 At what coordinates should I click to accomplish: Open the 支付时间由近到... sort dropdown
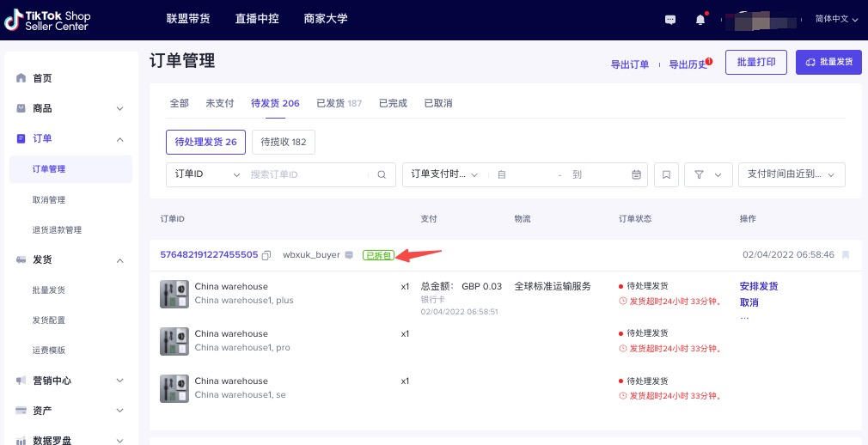[x=792, y=175]
